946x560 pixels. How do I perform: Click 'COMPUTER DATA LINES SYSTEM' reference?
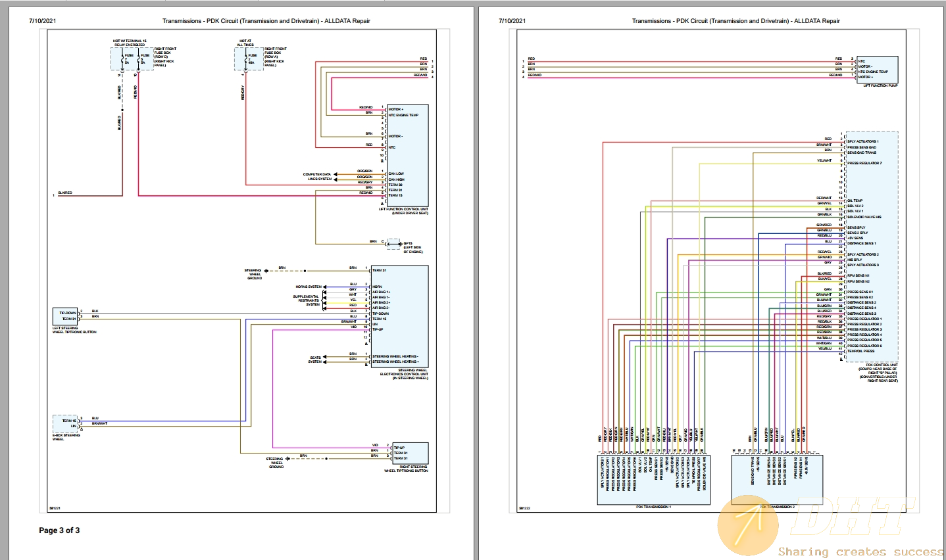[317, 177]
